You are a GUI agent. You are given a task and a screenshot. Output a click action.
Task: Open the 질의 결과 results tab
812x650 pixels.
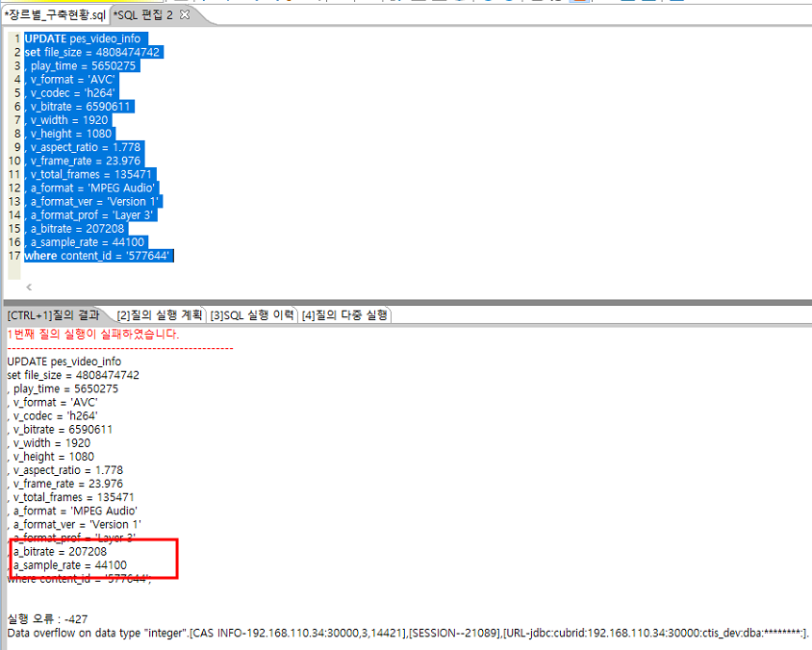54,315
